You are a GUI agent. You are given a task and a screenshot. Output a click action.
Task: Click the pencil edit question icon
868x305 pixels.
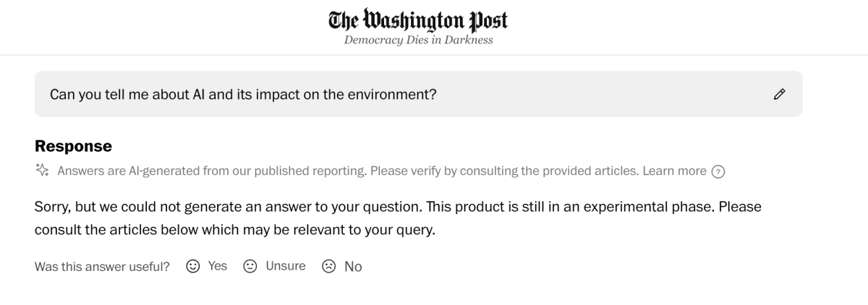pos(779,94)
